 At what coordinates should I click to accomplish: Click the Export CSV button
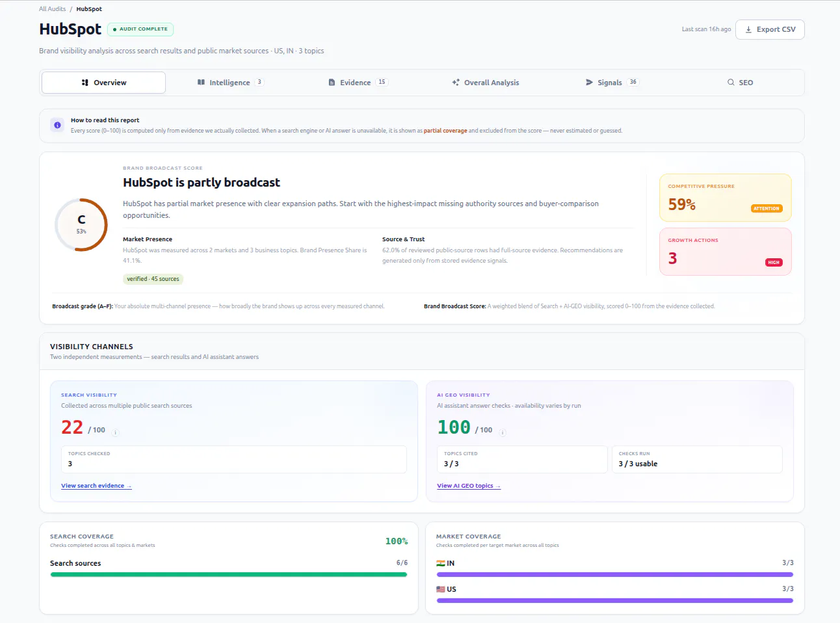click(x=770, y=29)
